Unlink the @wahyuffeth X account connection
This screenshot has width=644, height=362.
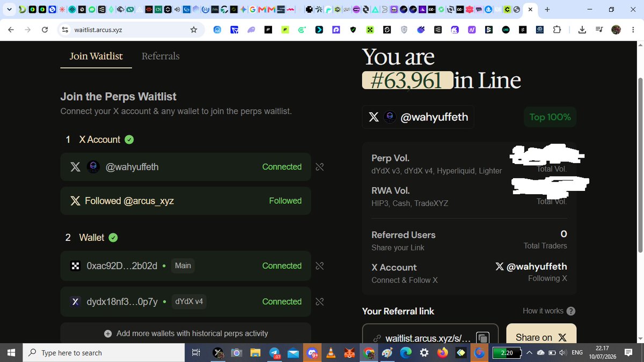point(319,167)
